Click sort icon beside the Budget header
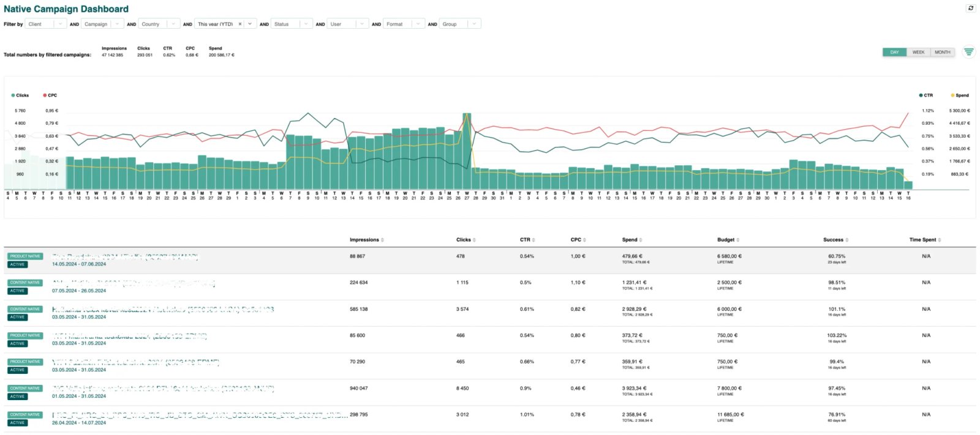The height and width of the screenshot is (435, 980). click(738, 240)
